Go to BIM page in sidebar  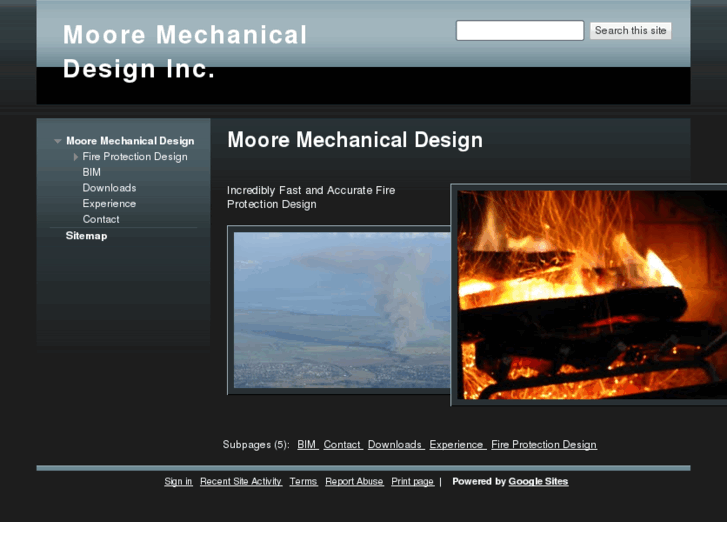(91, 173)
